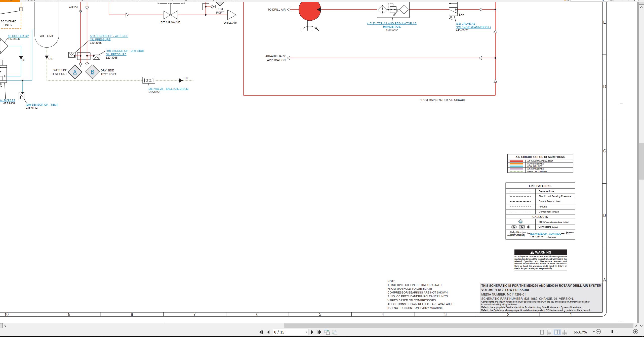Screen dimensions: 644x337
Task: Click the zoom slider handle
Action: 612,332
